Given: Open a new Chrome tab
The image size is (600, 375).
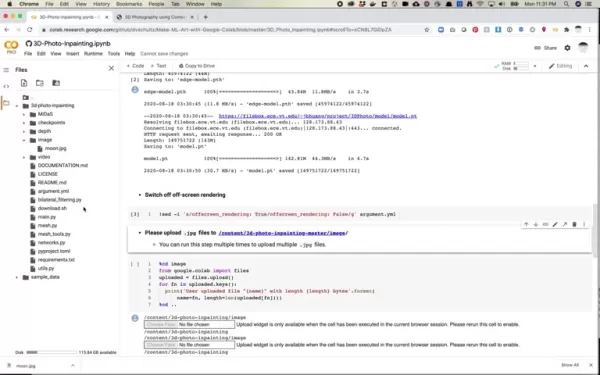Looking at the screenshot, I should pyautogui.click(x=205, y=17).
